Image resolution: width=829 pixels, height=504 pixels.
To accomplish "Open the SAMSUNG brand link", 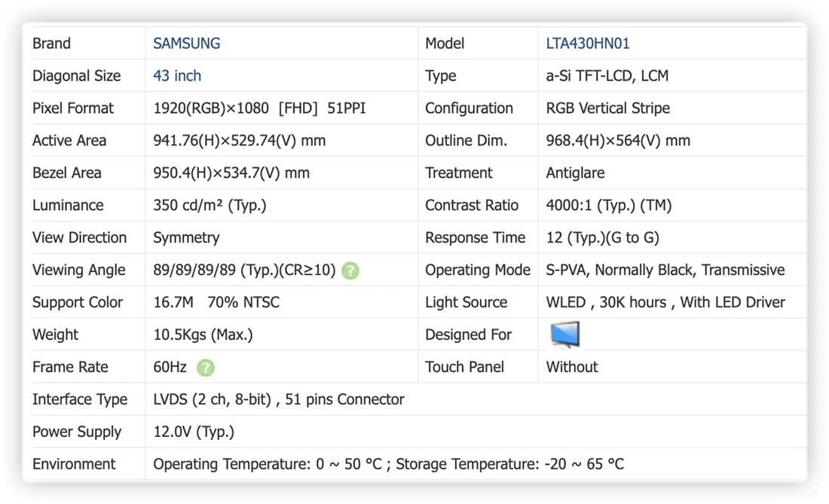I will pyautogui.click(x=187, y=44).
